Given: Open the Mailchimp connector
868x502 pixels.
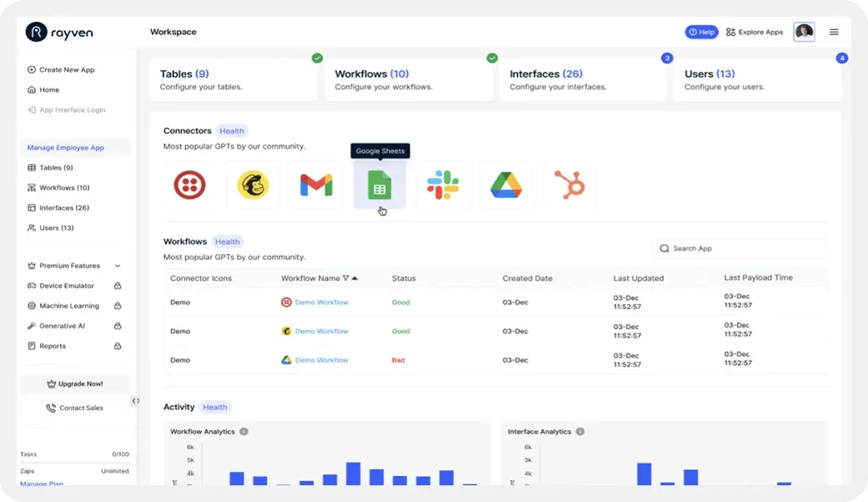Looking at the screenshot, I should click(x=253, y=185).
